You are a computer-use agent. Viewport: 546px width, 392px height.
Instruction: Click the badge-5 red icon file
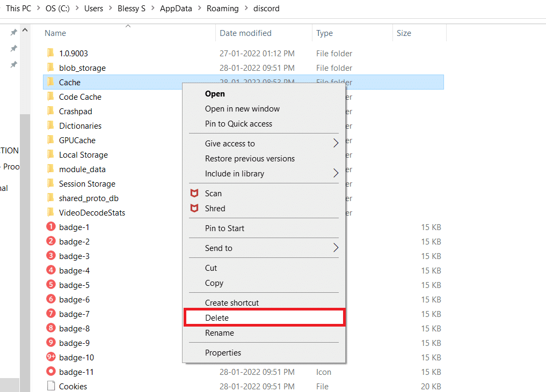[51, 285]
